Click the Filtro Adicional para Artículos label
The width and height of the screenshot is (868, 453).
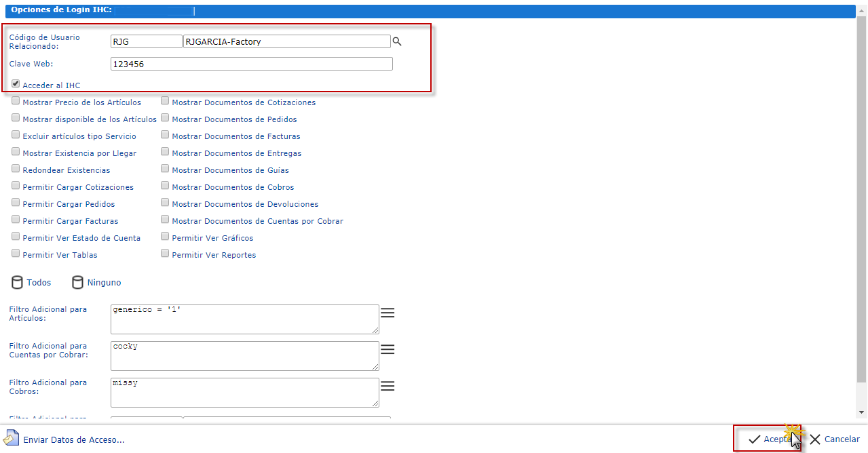[48, 313]
